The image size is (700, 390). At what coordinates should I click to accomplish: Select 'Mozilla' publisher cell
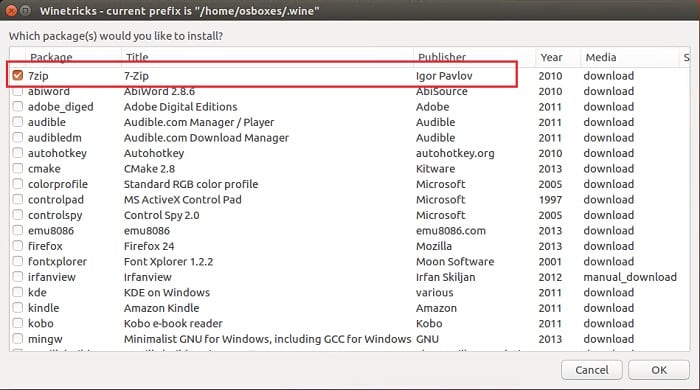[x=433, y=246]
